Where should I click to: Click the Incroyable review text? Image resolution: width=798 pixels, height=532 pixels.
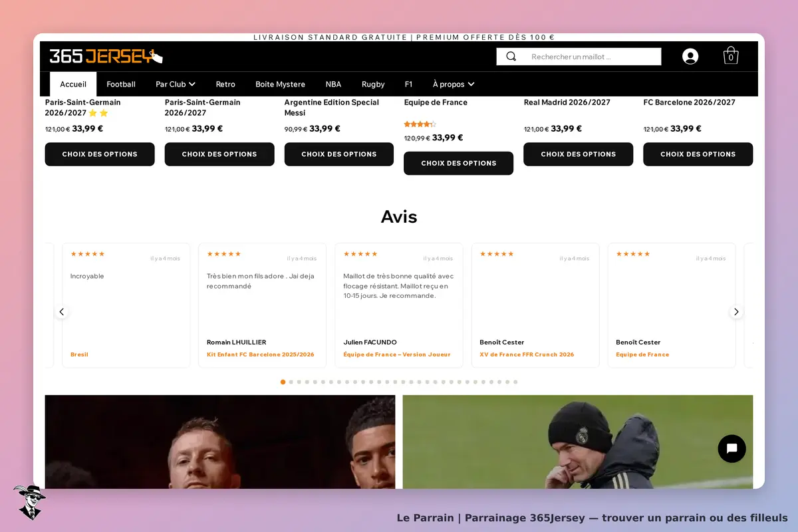[x=87, y=276]
